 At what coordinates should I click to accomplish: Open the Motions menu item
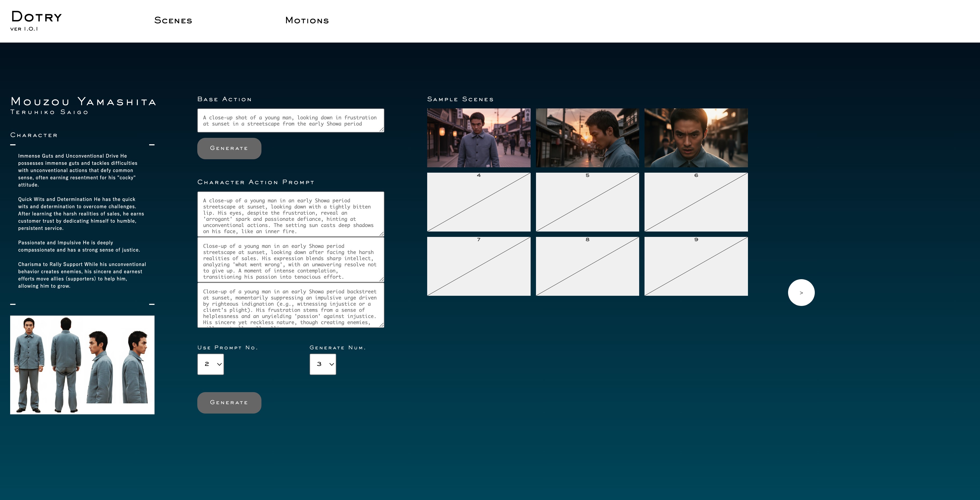coord(307,21)
